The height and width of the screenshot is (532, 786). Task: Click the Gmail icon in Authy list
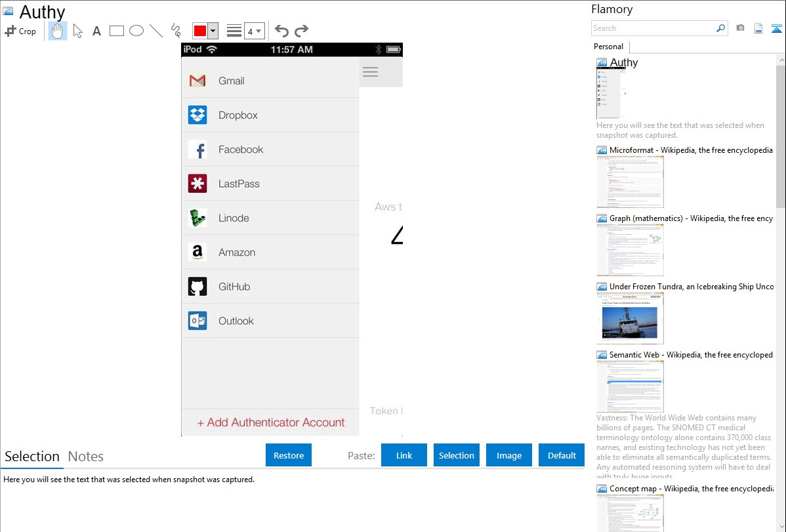click(x=197, y=81)
